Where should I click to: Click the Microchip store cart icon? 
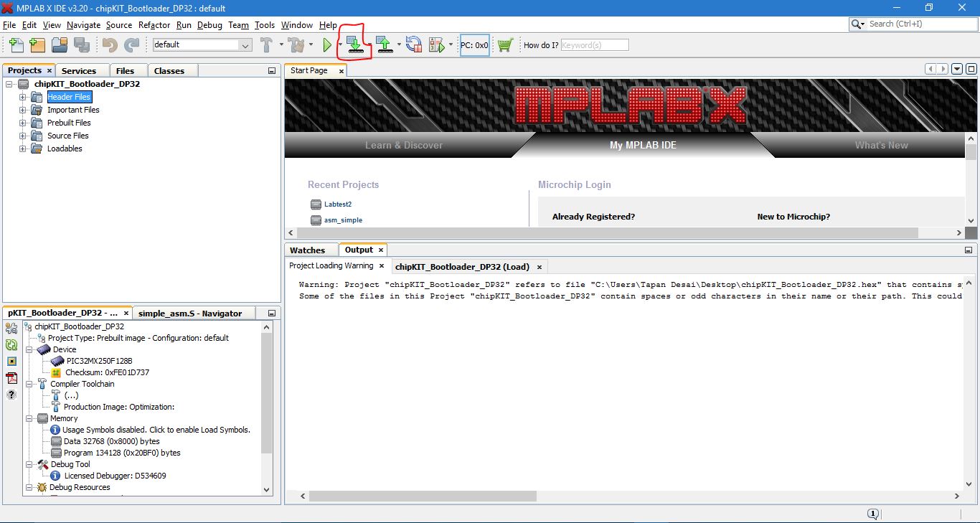pyautogui.click(x=505, y=45)
